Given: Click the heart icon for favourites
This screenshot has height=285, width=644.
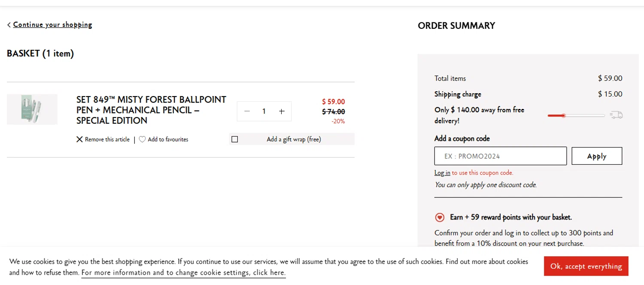Looking at the screenshot, I should [142, 139].
